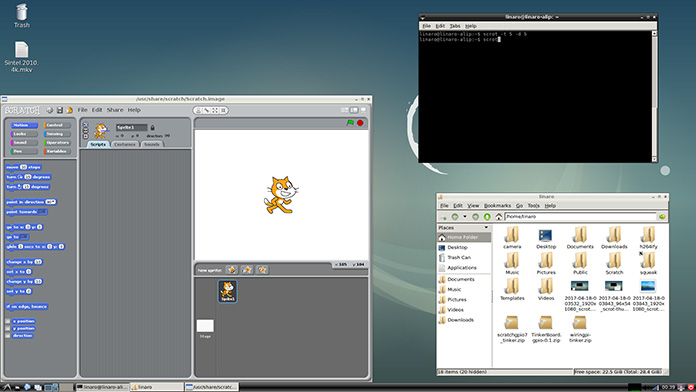Click the go button next to path bar
The height and width of the screenshot is (392, 696).
click(662, 217)
